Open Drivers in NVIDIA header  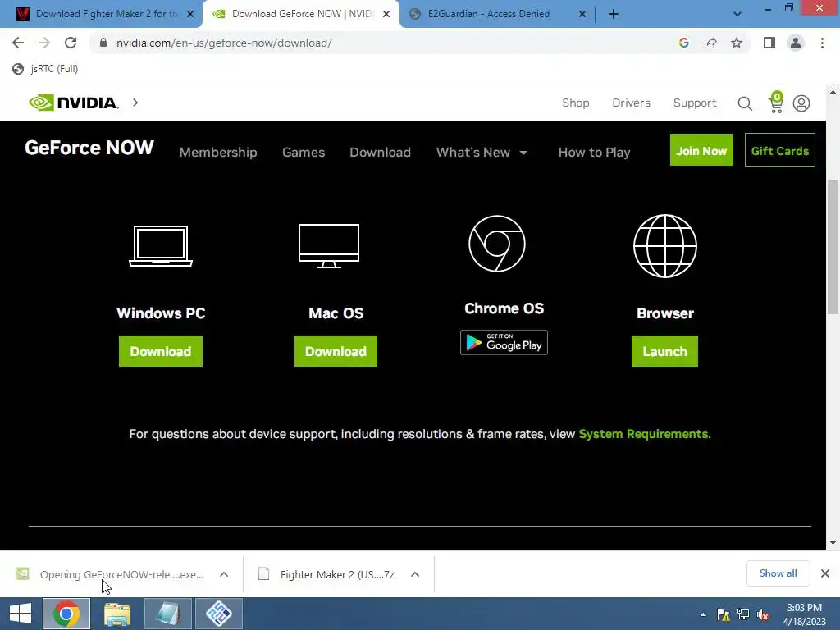(631, 103)
